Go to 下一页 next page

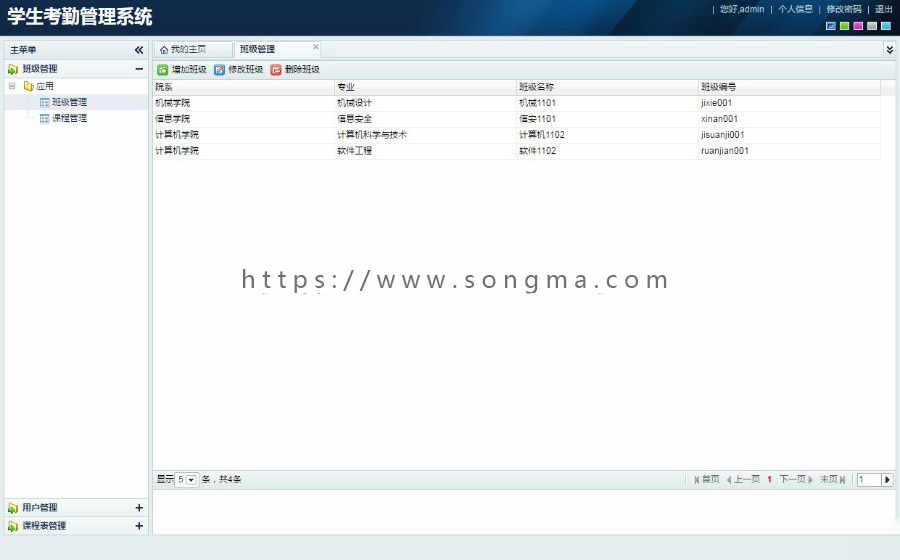796,479
